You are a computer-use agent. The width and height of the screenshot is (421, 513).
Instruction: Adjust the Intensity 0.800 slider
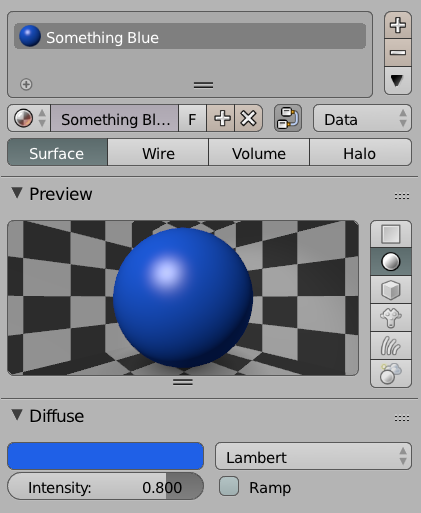point(105,486)
